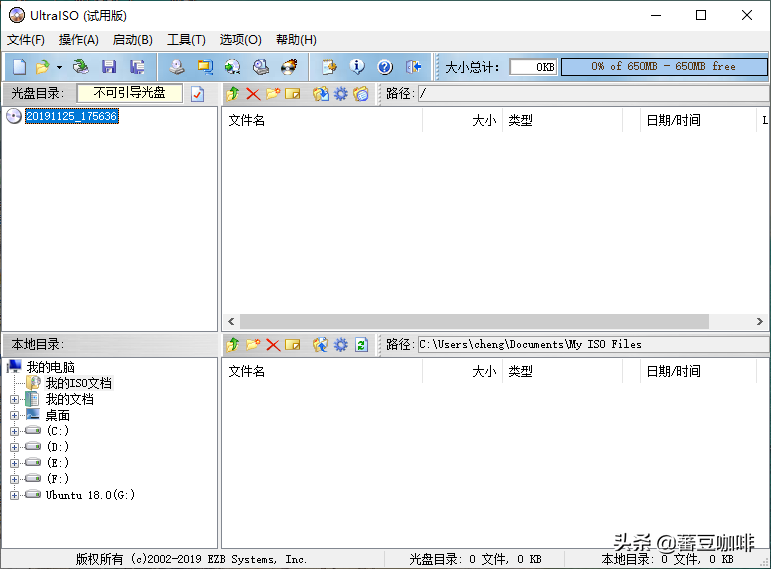Sort disc pane by 大小 column header
This screenshot has height=569, width=771.
click(x=462, y=120)
